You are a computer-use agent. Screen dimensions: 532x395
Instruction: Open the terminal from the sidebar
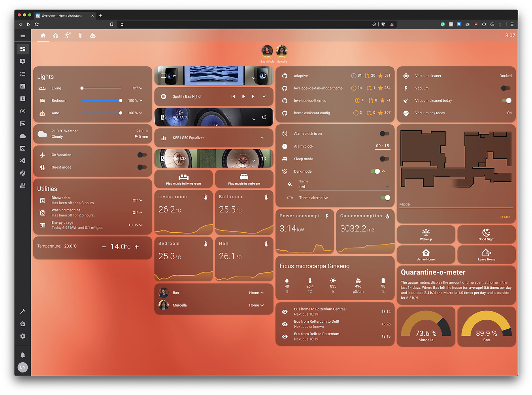(x=23, y=148)
